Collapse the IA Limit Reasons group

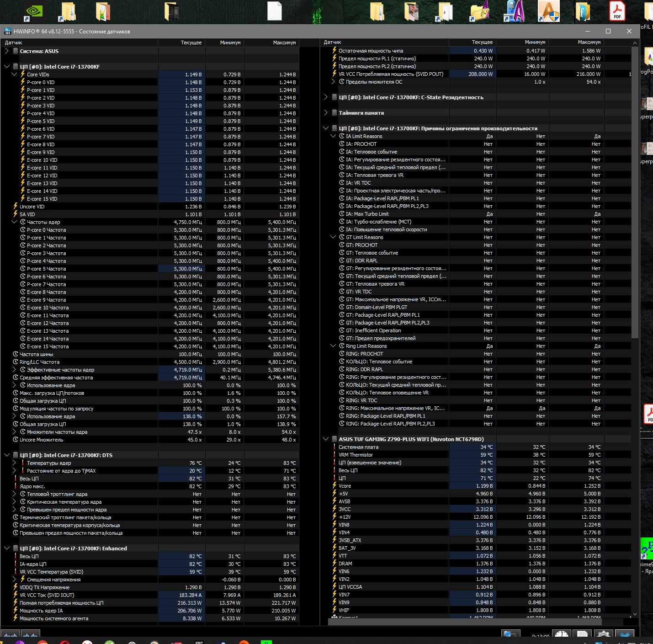[333, 136]
